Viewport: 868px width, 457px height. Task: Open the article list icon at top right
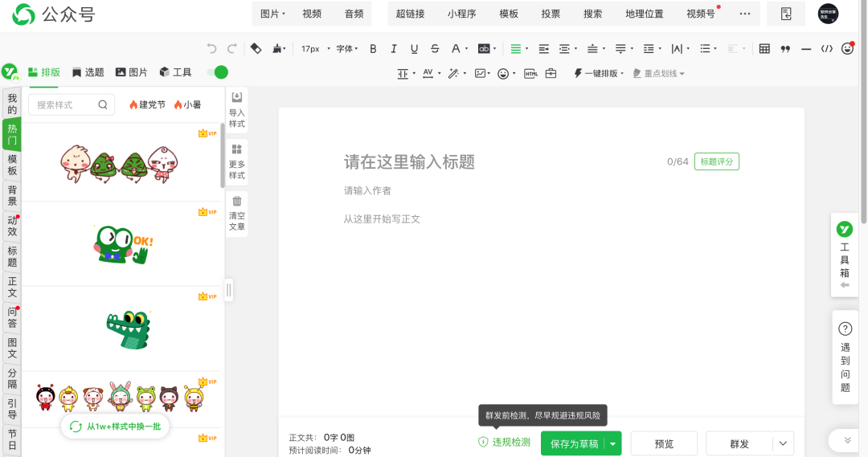pos(786,14)
